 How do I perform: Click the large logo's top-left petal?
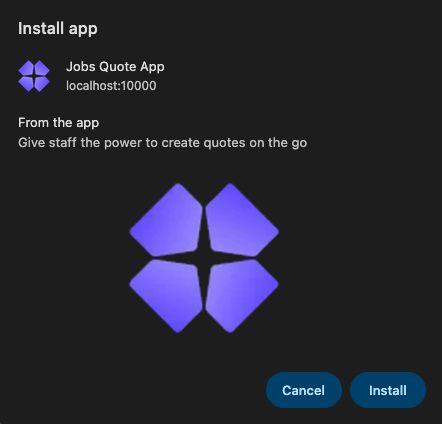(169, 221)
